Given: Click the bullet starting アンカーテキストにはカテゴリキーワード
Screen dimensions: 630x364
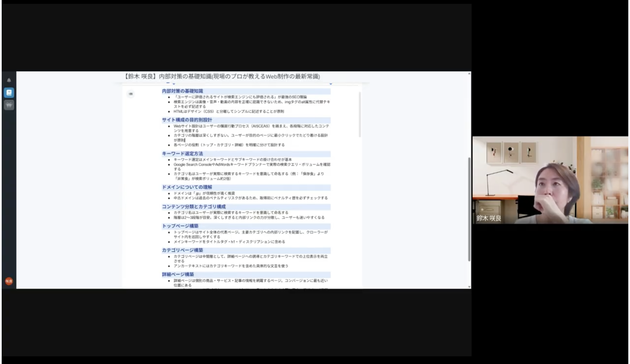Looking at the screenshot, I should [231, 266].
